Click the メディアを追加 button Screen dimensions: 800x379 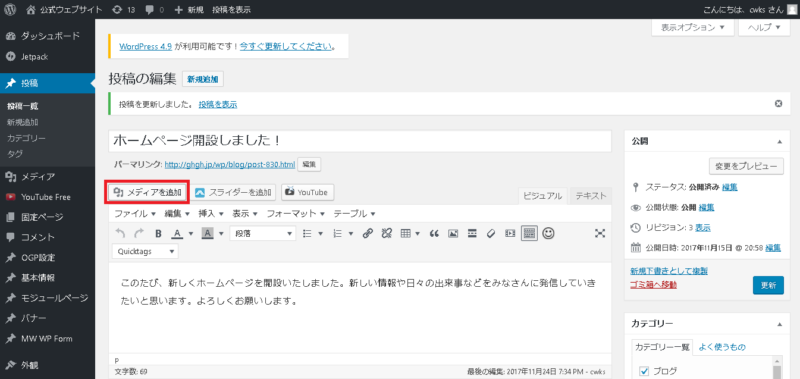pos(147,192)
